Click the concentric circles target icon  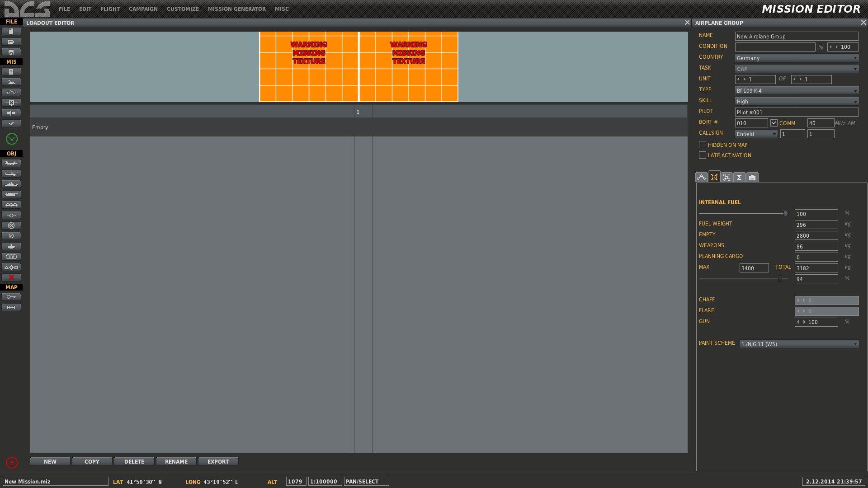(x=11, y=225)
